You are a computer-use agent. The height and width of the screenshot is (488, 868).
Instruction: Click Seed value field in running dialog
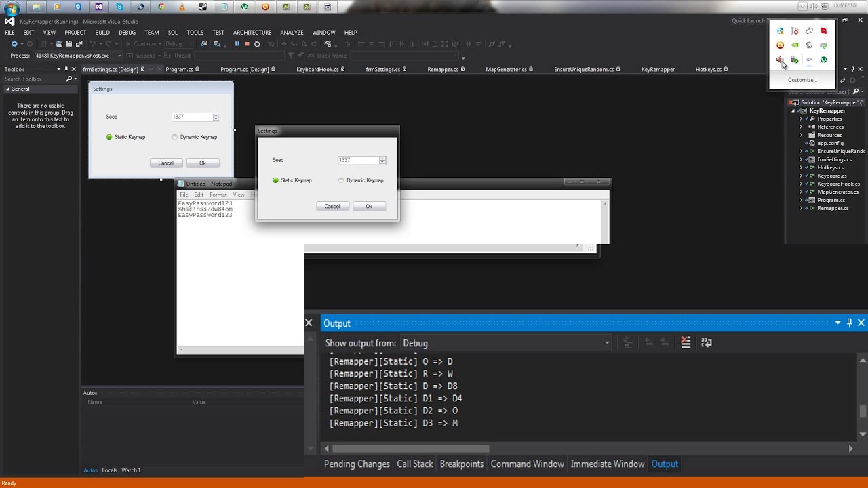pos(358,160)
